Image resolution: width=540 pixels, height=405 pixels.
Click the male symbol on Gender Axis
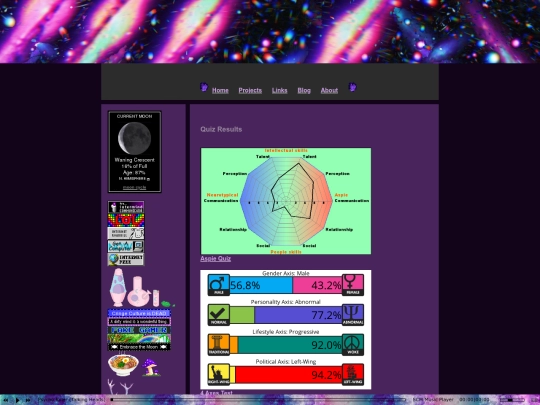click(219, 285)
